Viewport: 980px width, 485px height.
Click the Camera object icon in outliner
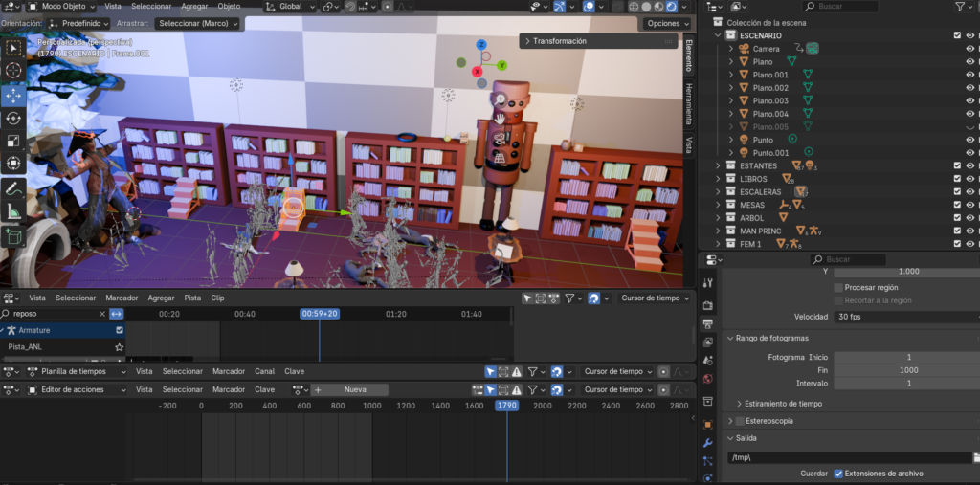click(744, 49)
